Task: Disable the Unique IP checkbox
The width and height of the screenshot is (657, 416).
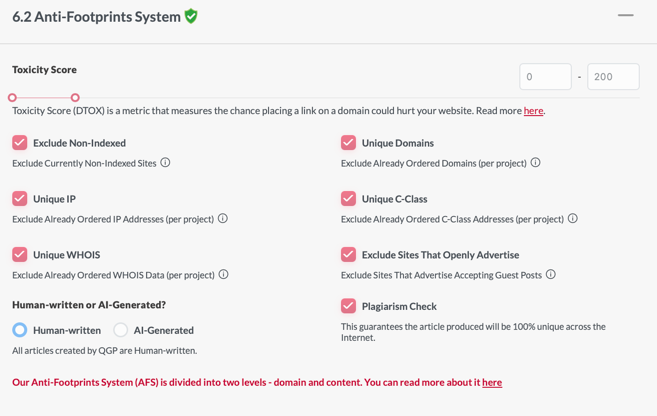Action: coord(20,199)
